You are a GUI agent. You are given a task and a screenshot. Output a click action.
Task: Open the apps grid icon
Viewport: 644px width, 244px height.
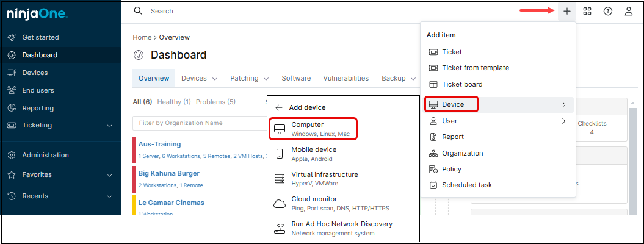587,11
